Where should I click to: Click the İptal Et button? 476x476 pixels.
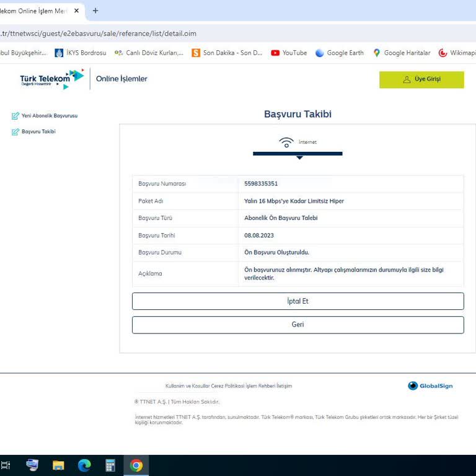[297, 301]
